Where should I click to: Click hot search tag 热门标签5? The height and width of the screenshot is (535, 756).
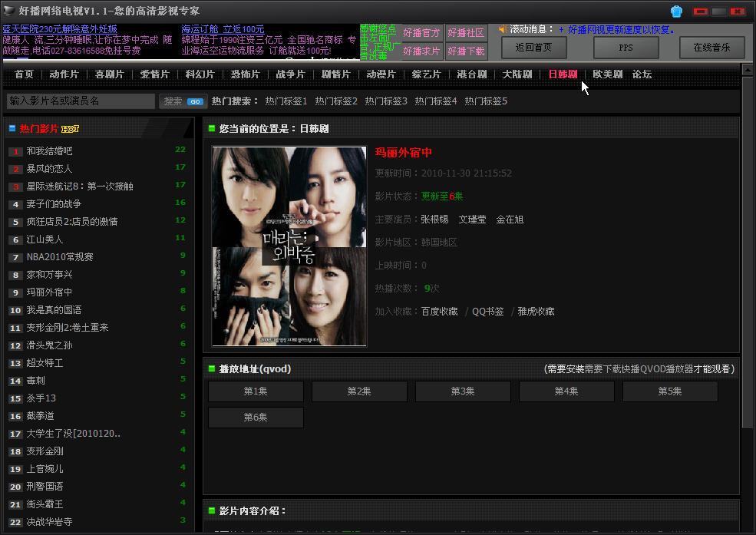coord(486,101)
